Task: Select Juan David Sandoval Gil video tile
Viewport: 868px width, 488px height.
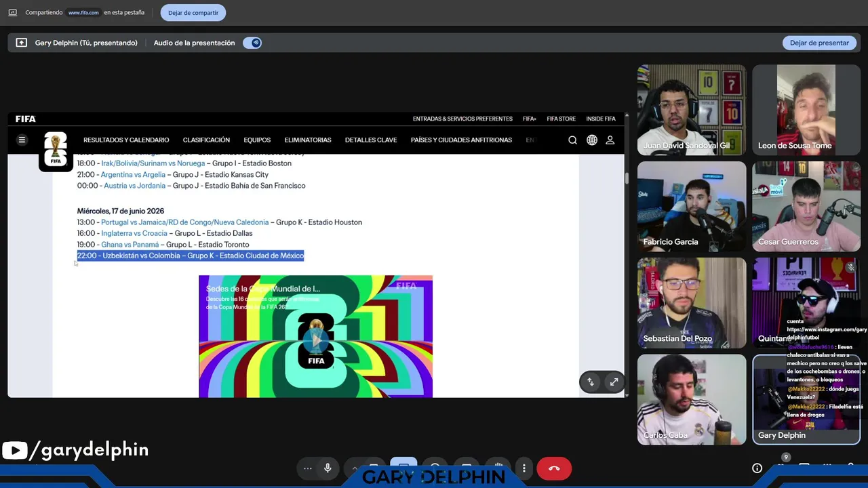Action: pos(692,110)
